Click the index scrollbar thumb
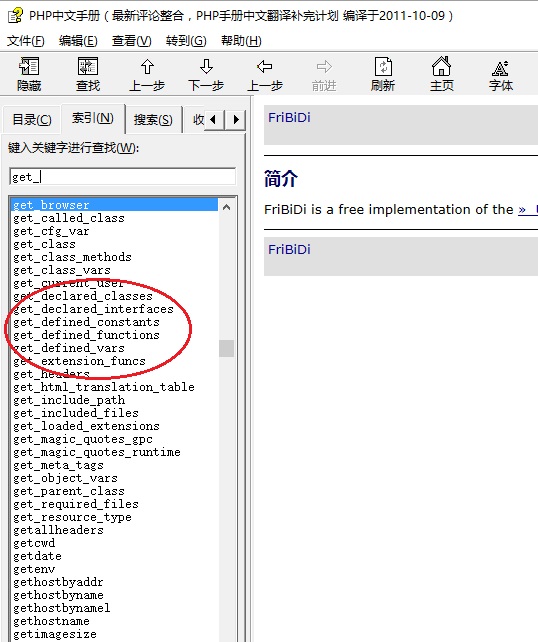 coord(226,348)
